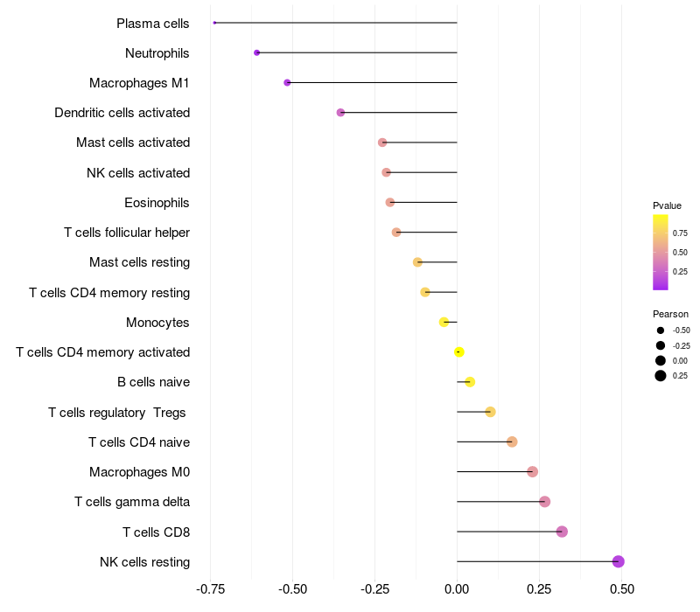Image resolution: width=700 pixels, height=612 pixels.
Task: Click the T cells gamma delta dot
Action: tap(544, 502)
